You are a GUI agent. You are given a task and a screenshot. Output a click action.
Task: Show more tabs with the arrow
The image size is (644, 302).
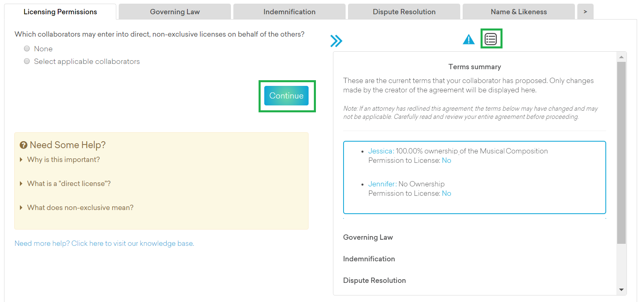point(585,12)
